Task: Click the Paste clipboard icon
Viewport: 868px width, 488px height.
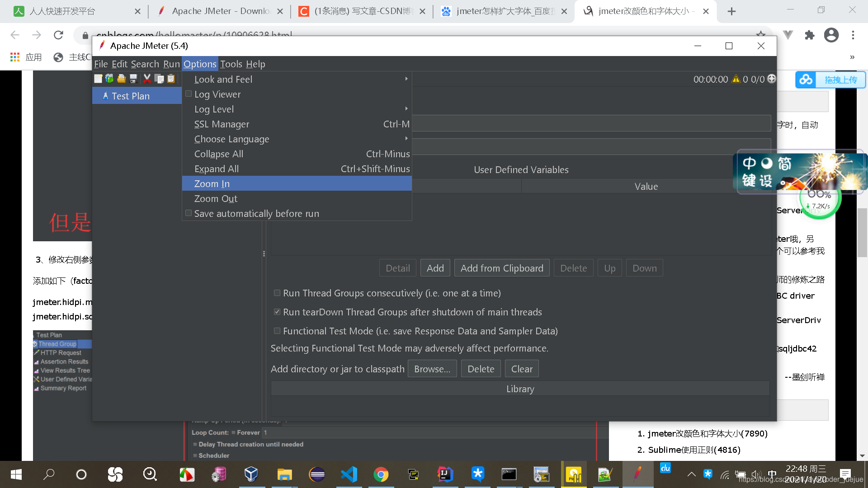Action: pyautogui.click(x=171, y=79)
